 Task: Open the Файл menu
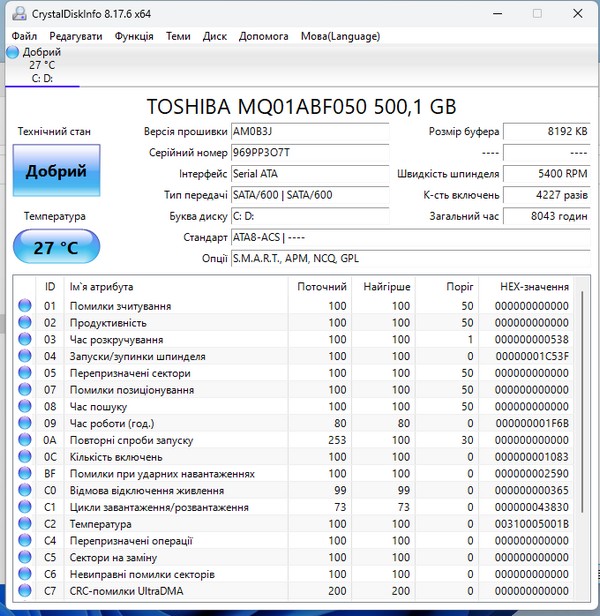click(x=25, y=36)
